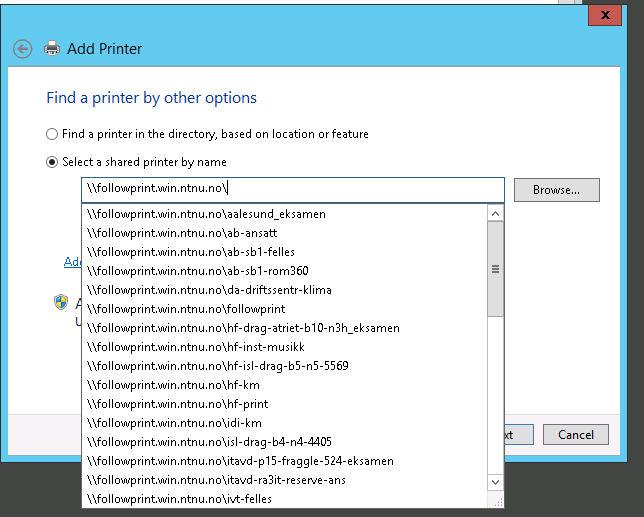Click the printer icon beside Add Printer

tap(52, 48)
